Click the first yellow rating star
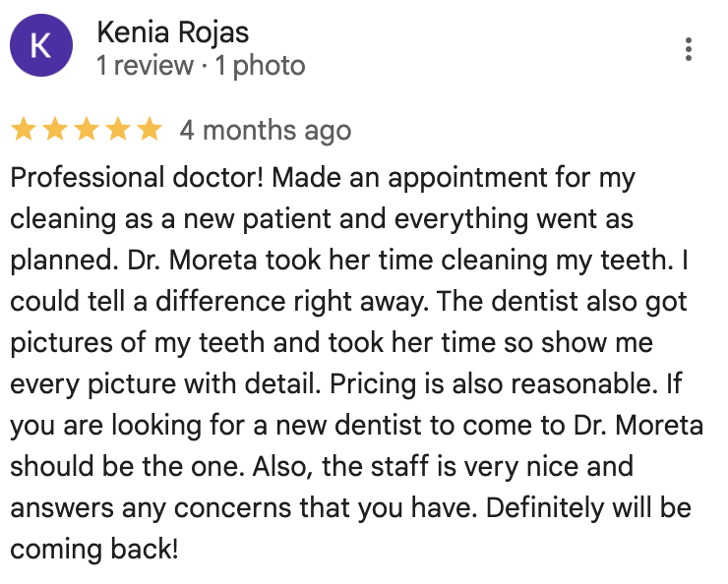Viewport: 728px width, 584px height. pos(24,129)
